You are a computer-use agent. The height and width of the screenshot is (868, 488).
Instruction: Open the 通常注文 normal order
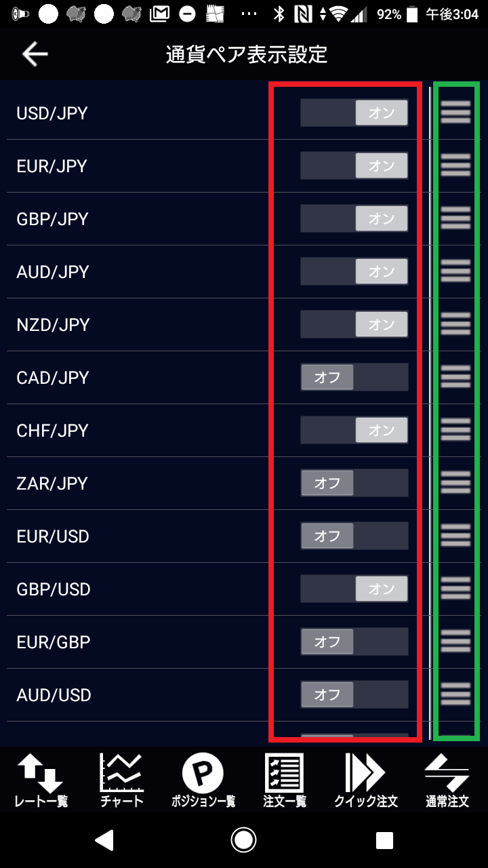(447, 780)
